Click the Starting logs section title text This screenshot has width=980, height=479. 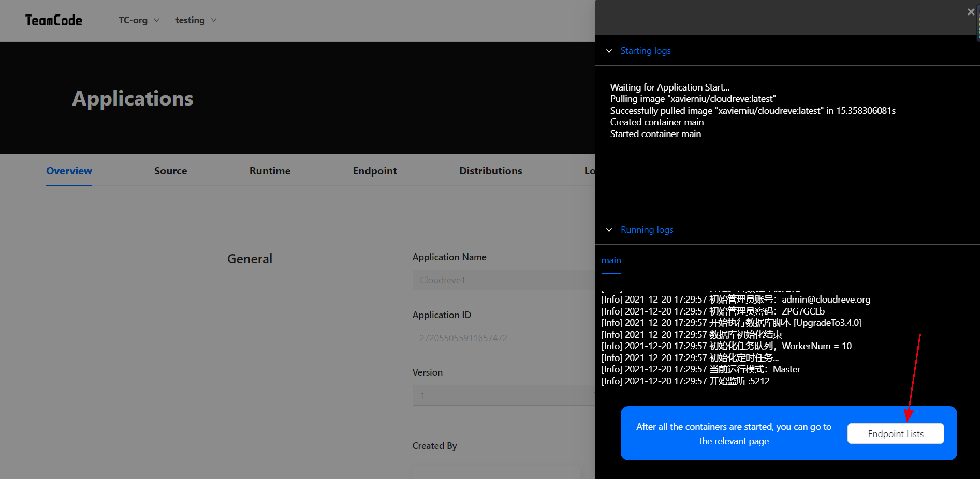pos(645,51)
